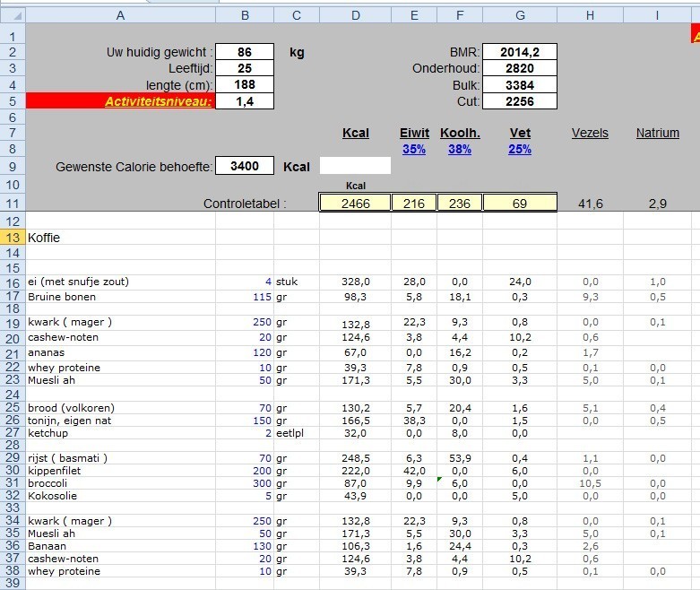Select the lengte value cell showing 188
The image size is (700, 590).
tap(244, 84)
